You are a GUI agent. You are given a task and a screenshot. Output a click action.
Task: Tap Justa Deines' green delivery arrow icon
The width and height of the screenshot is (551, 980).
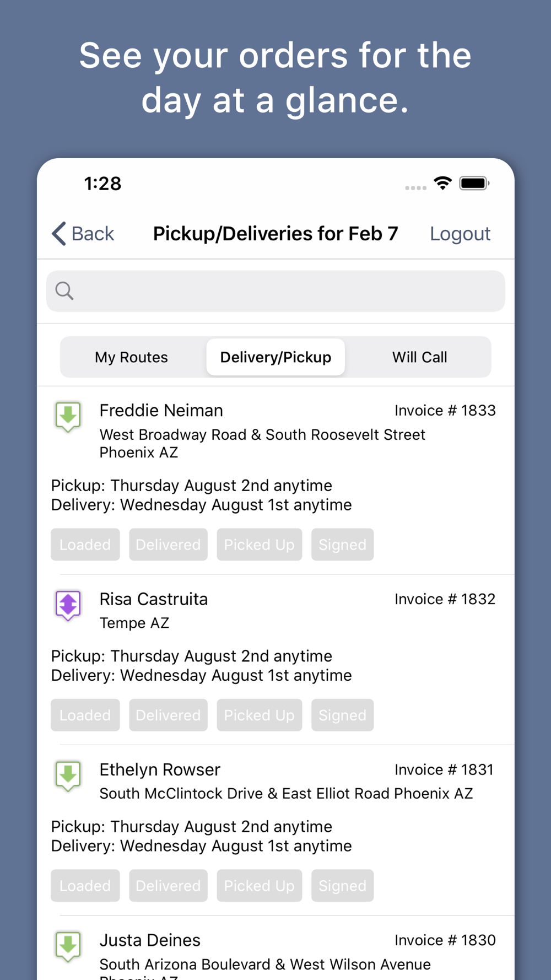tap(68, 946)
